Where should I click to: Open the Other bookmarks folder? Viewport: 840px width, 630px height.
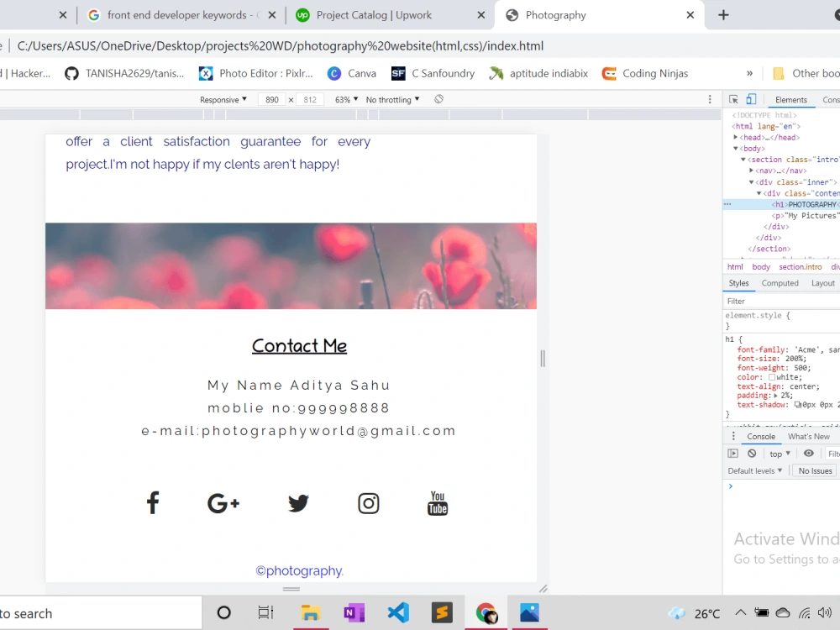tap(806, 73)
